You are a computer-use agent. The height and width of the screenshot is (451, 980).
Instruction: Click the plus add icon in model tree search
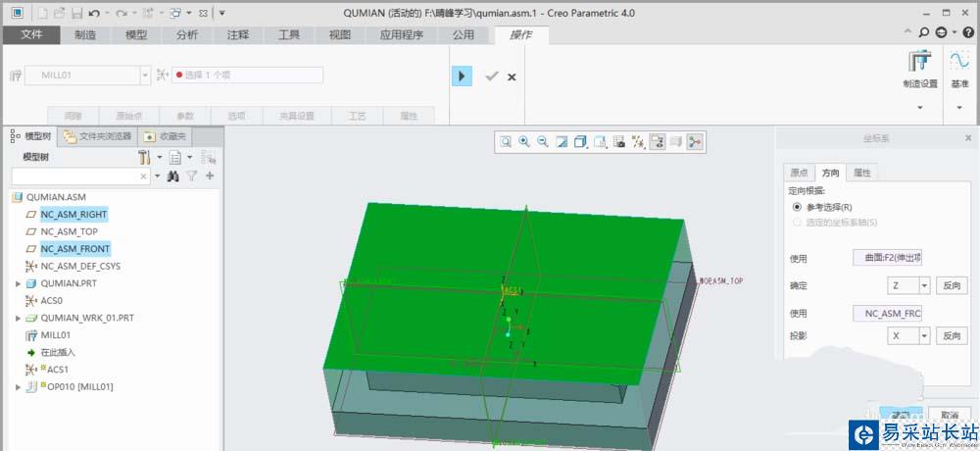point(210,176)
